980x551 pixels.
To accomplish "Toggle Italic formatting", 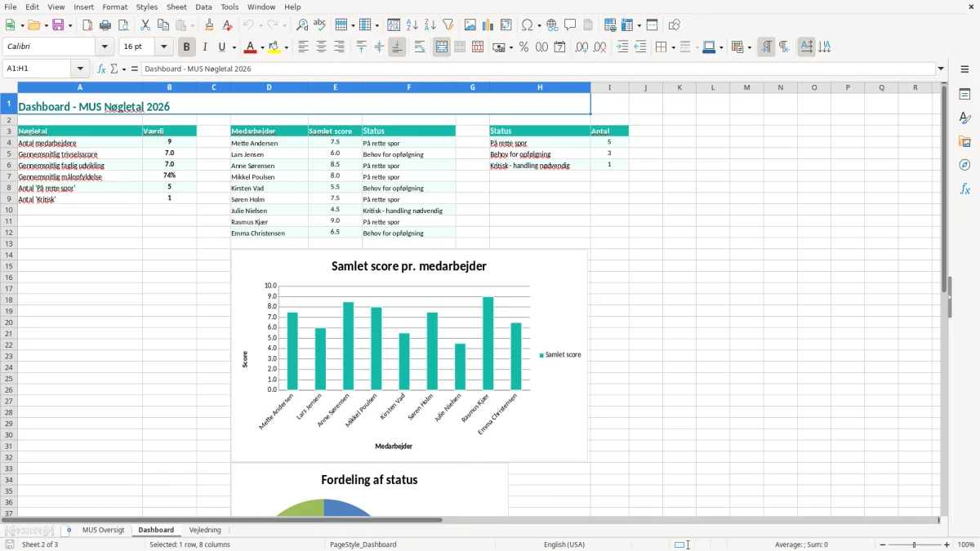I will (x=205, y=47).
